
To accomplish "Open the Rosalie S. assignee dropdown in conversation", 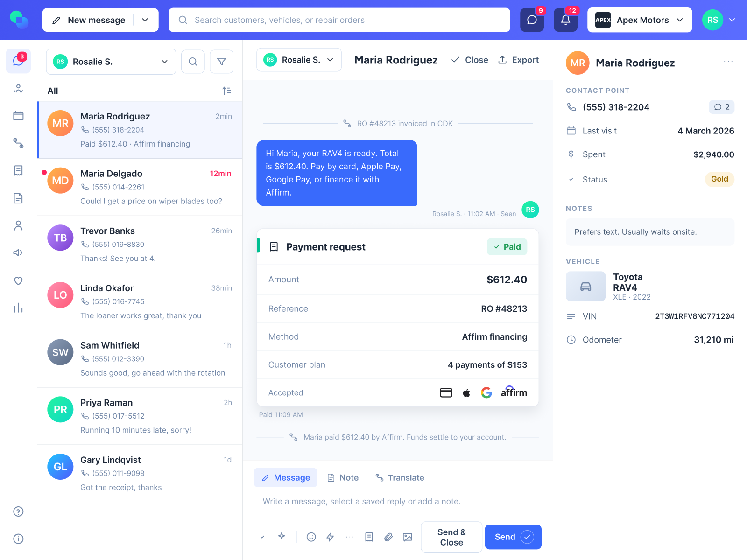I will [299, 60].
